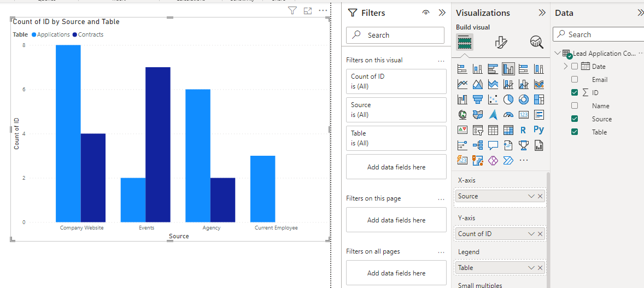Select the filled map visual
This screenshot has height=288, width=644.
point(478,115)
